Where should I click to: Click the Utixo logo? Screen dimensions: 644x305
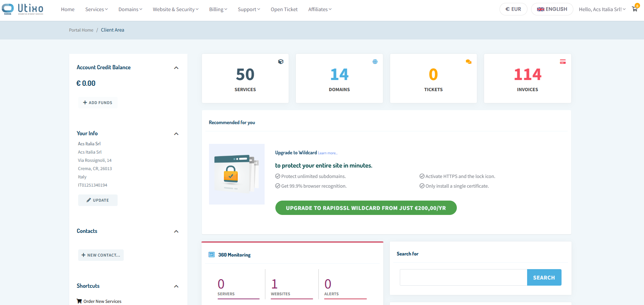click(x=23, y=9)
